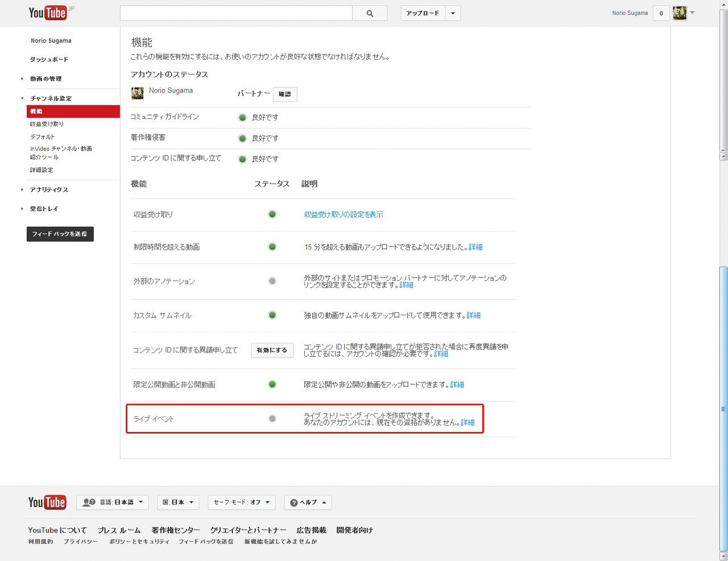Open プレス ルーム footer link
728x561 pixels.
(x=119, y=530)
